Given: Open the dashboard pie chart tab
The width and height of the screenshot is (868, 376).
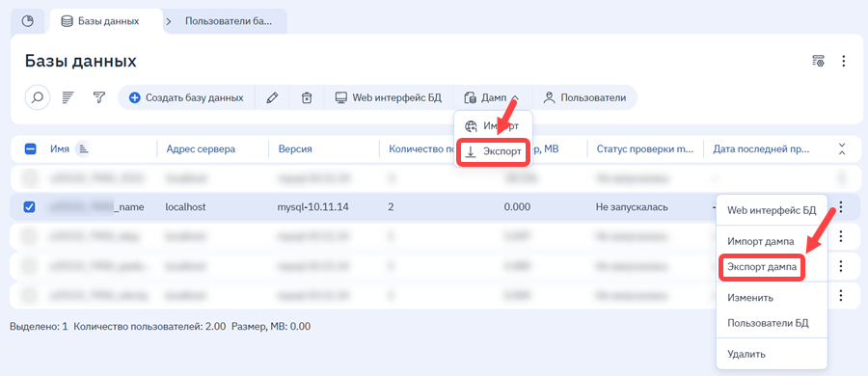Looking at the screenshot, I should (x=28, y=21).
